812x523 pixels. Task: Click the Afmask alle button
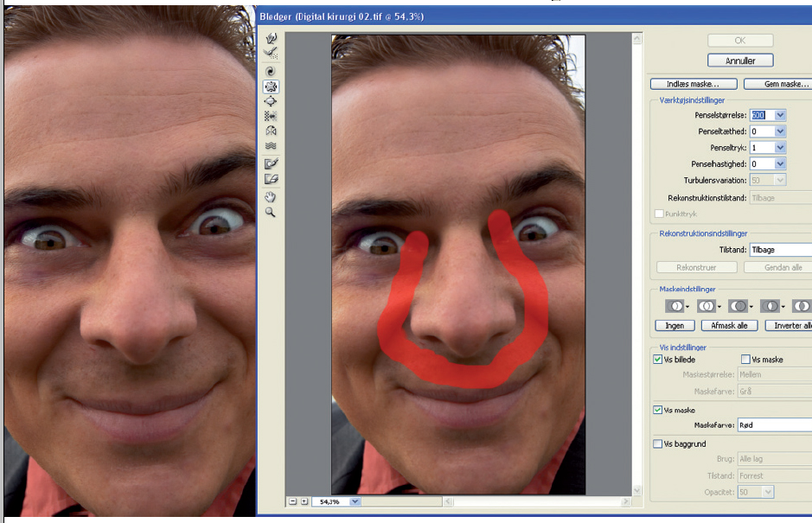729,326
